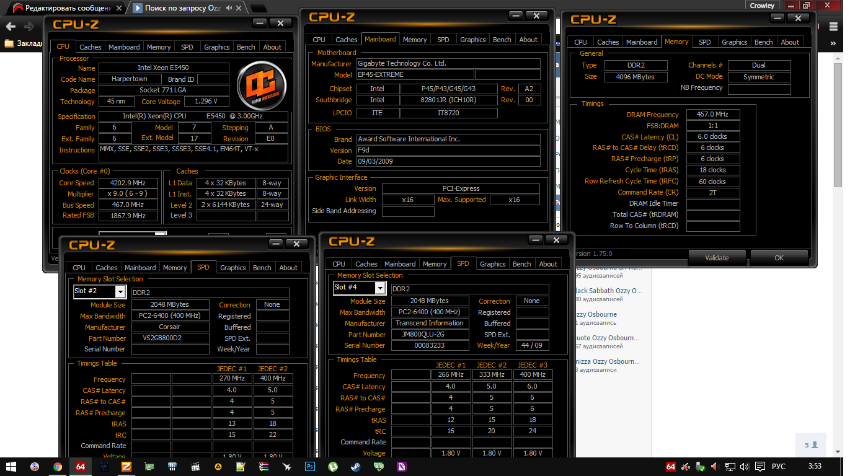This screenshot has width=868, height=476.
Task: Open OneNote from the taskbar
Action: pos(402,467)
